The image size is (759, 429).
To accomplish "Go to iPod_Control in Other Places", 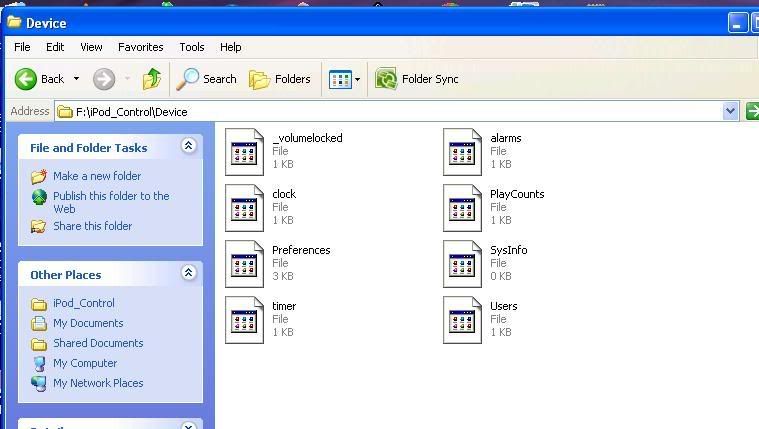I will click(x=83, y=303).
